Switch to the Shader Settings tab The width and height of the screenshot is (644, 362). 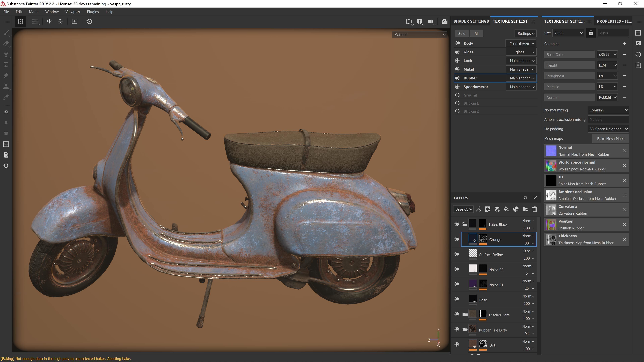471,21
